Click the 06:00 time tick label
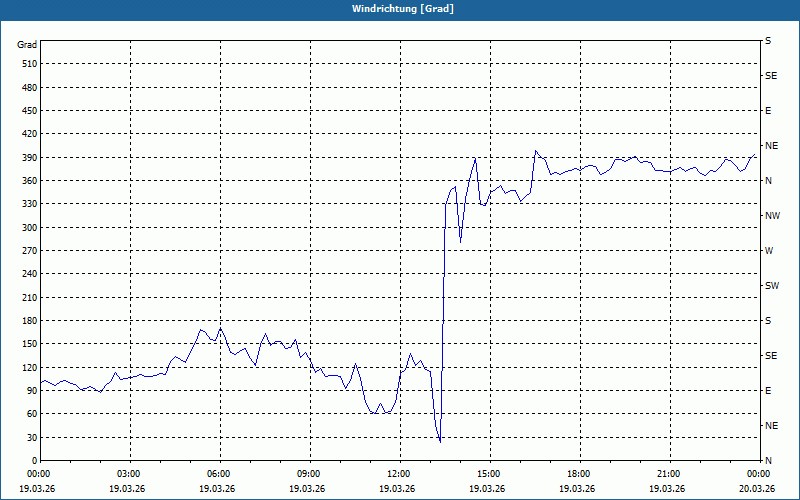This screenshot has height=500, width=800. [219, 474]
